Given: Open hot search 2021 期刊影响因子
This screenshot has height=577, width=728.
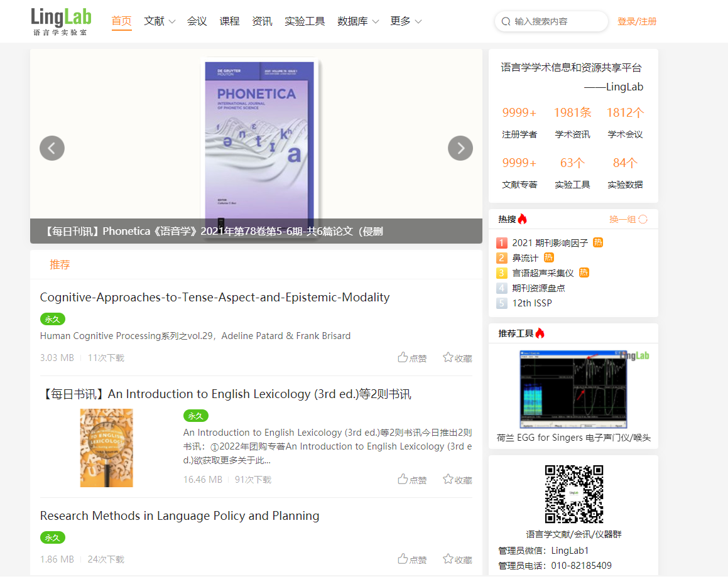Looking at the screenshot, I should pyautogui.click(x=550, y=243).
